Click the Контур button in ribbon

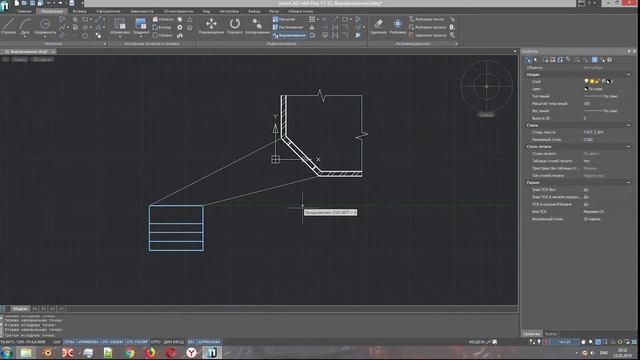point(162,27)
